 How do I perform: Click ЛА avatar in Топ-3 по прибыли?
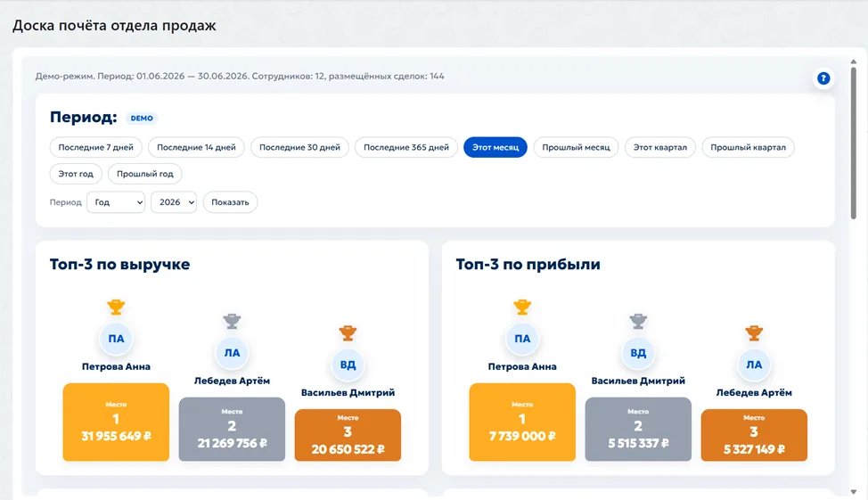coord(754,365)
